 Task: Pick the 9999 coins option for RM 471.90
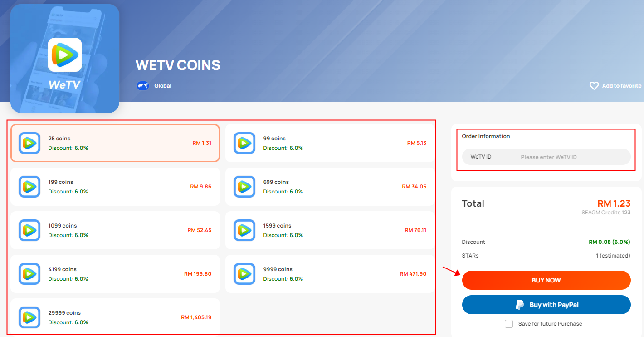[330, 274]
